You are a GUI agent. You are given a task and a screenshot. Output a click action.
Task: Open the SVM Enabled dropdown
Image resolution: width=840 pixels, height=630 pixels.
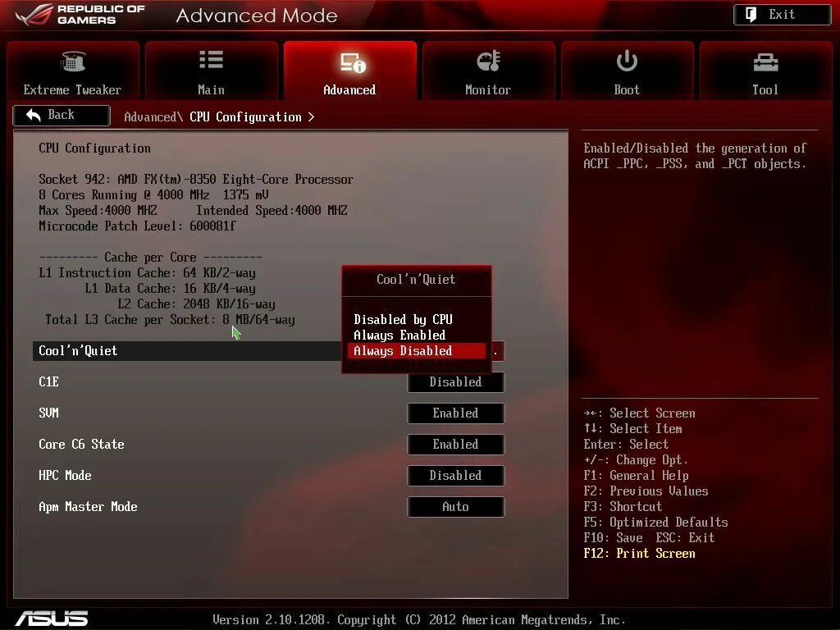pyautogui.click(x=456, y=413)
